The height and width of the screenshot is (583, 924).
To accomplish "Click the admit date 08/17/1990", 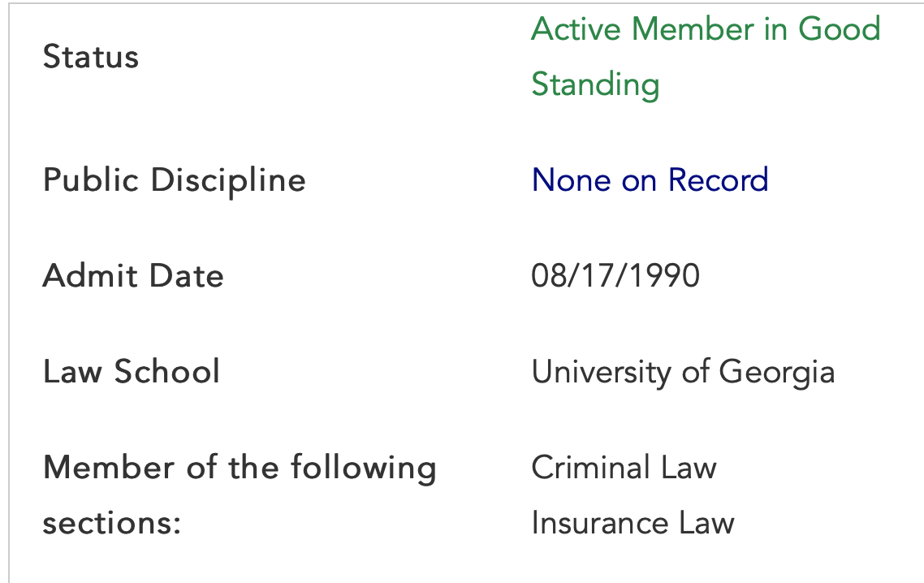I will pos(615,276).
